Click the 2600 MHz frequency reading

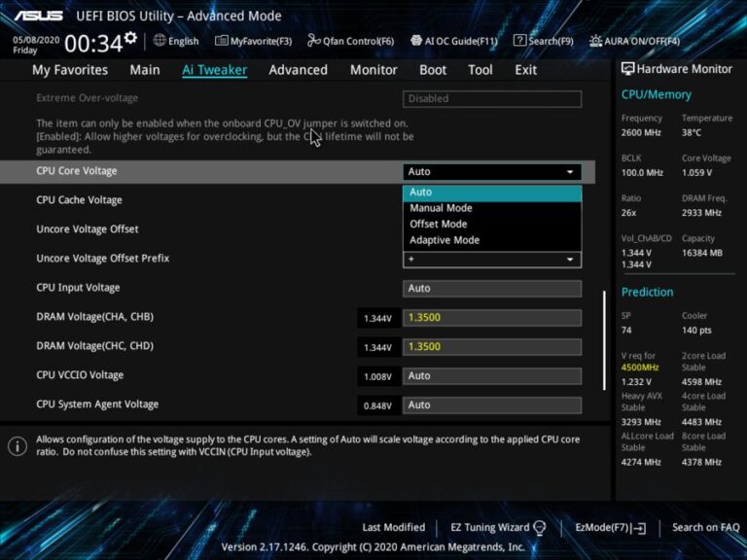tap(641, 133)
